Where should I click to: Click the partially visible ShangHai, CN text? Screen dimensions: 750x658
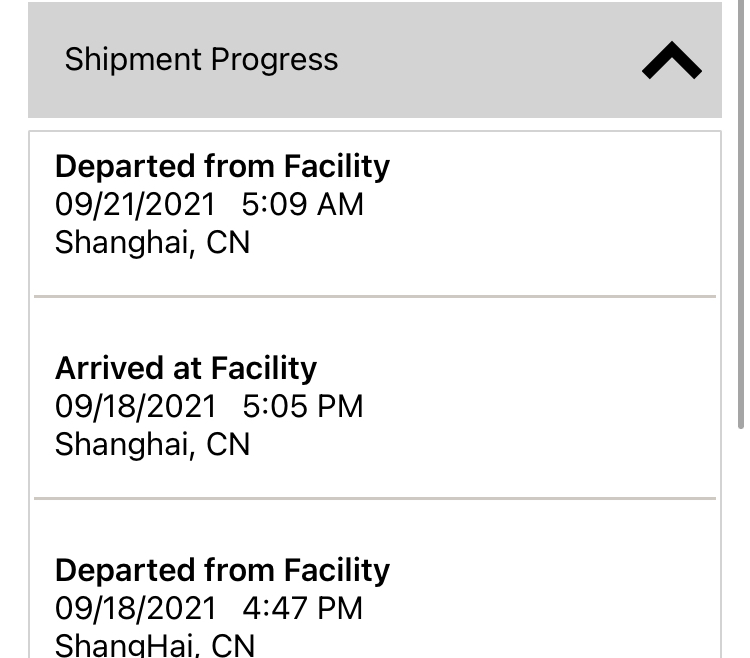tap(154, 645)
